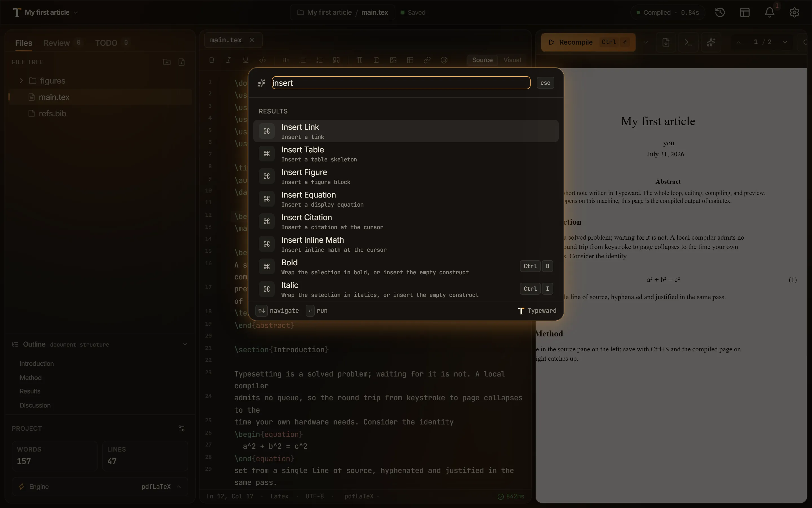Viewport: 812px width, 508px height.
Task: Open the notifications bell
Action: [769, 12]
